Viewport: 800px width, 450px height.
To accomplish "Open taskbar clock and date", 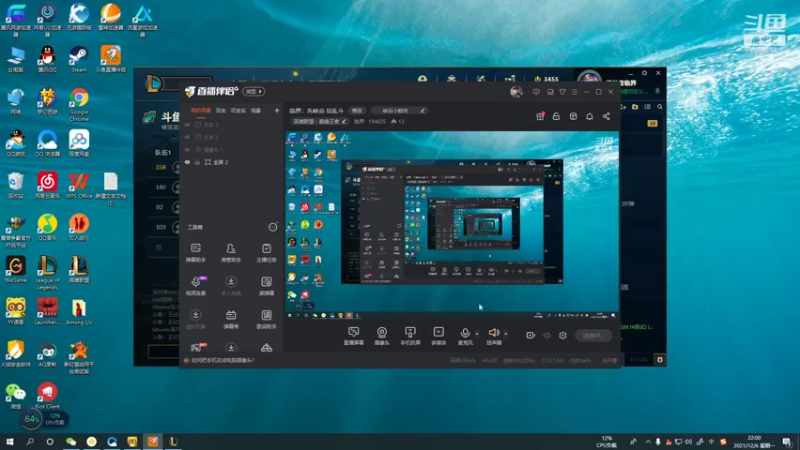I will click(754, 442).
